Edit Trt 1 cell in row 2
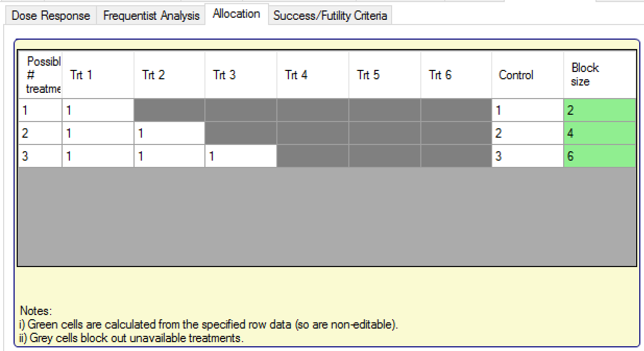Image resolution: width=644 pixels, height=351 pixels. (x=98, y=134)
